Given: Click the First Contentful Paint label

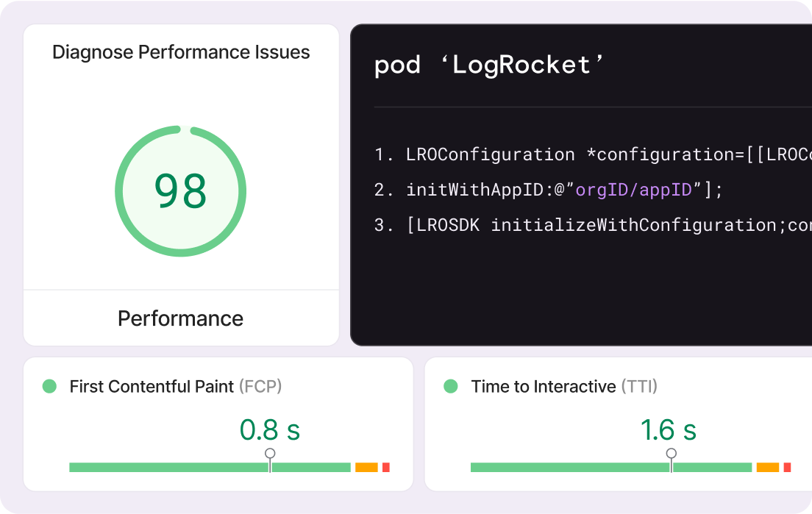Looking at the screenshot, I should coord(152,386).
